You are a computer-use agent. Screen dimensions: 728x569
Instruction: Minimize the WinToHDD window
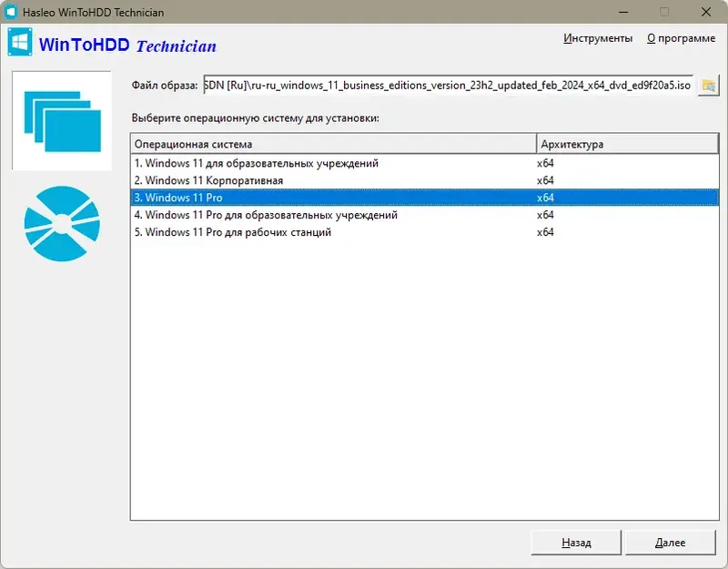pos(623,12)
